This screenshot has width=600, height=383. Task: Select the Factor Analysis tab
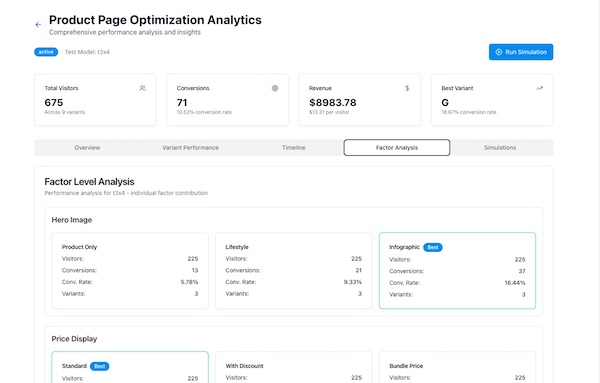tap(397, 148)
